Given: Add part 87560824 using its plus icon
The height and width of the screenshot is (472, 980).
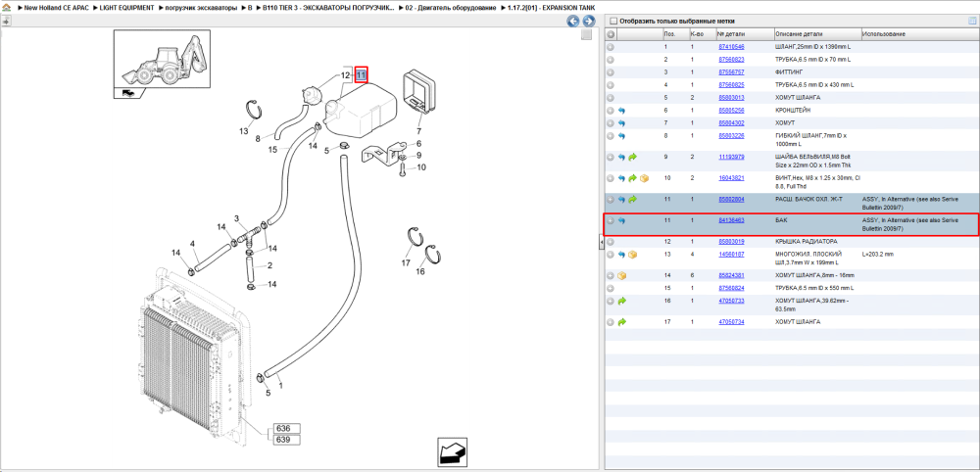Looking at the screenshot, I should coord(611,289).
